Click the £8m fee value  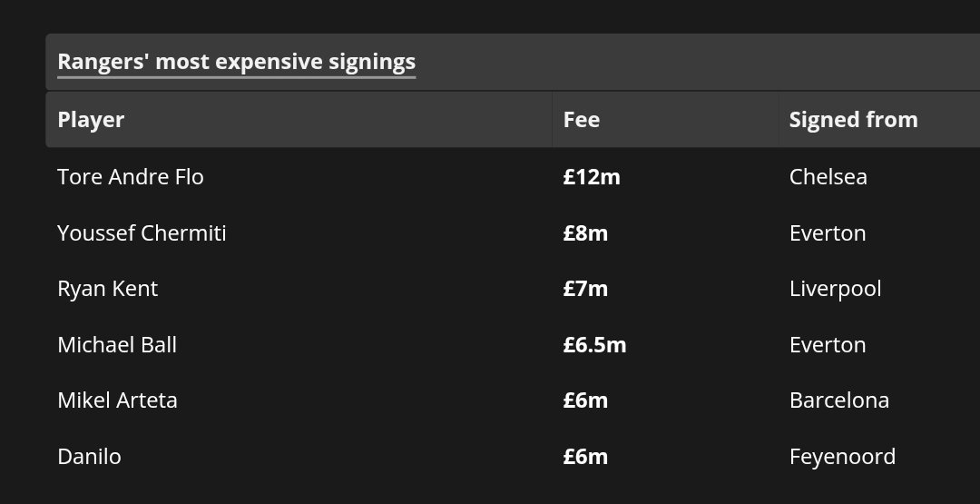click(585, 233)
